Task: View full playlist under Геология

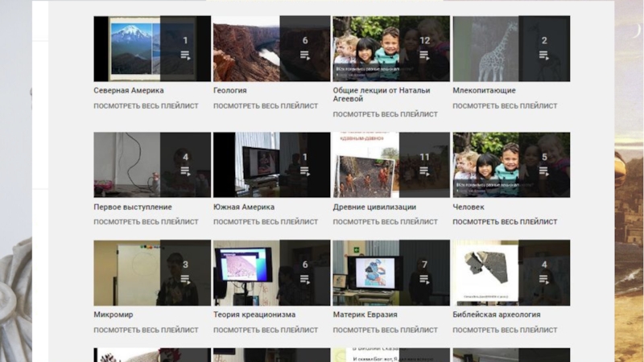Action: 266,106
